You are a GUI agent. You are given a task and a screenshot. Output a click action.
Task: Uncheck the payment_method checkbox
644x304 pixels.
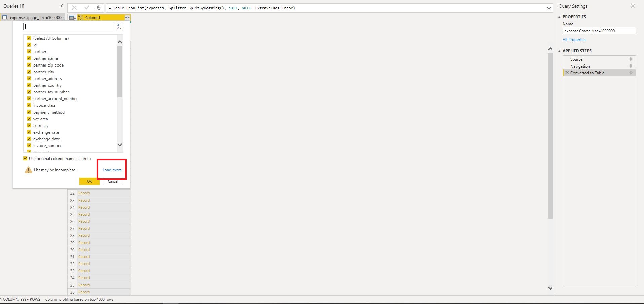(x=29, y=112)
